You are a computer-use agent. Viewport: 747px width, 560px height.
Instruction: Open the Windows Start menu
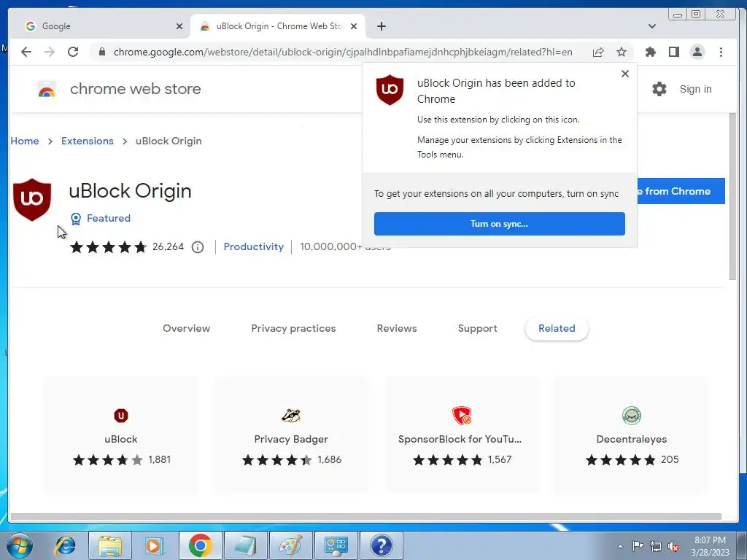(19, 545)
